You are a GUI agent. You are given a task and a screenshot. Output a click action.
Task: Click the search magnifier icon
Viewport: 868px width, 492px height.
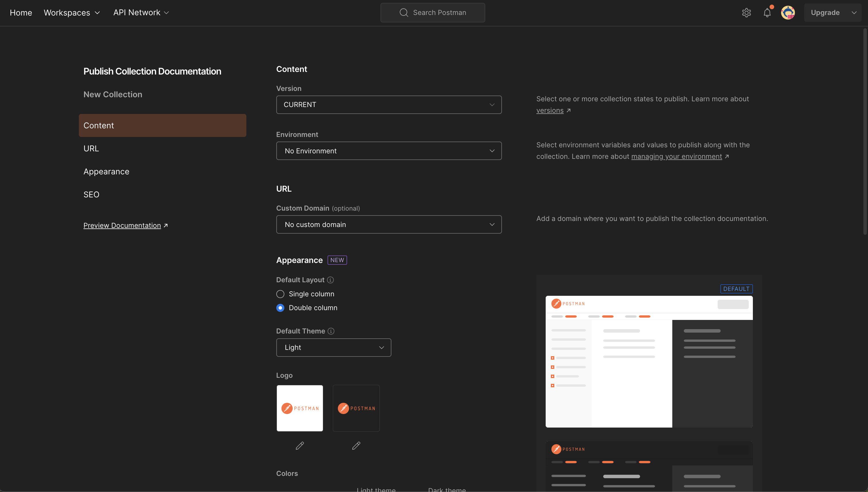403,13
